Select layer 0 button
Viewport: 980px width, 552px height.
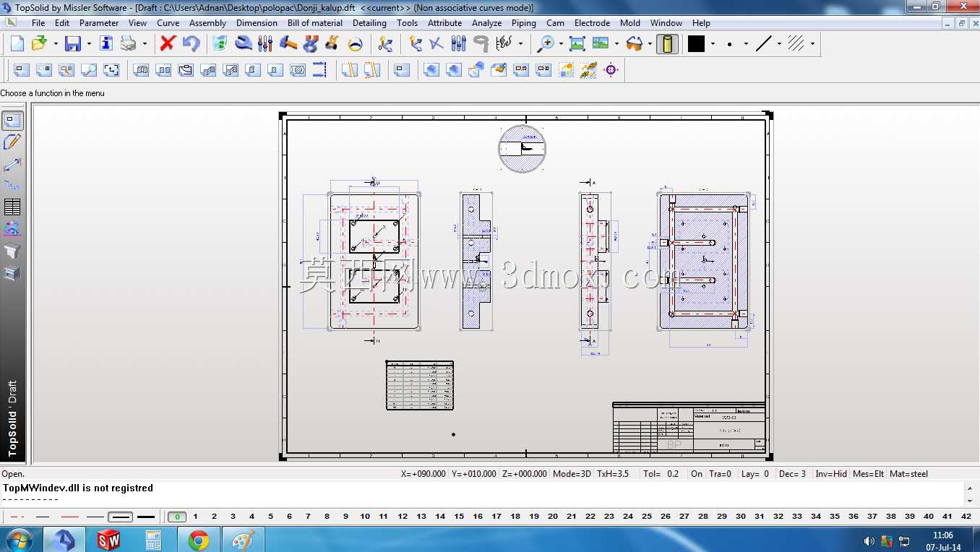pyautogui.click(x=176, y=517)
